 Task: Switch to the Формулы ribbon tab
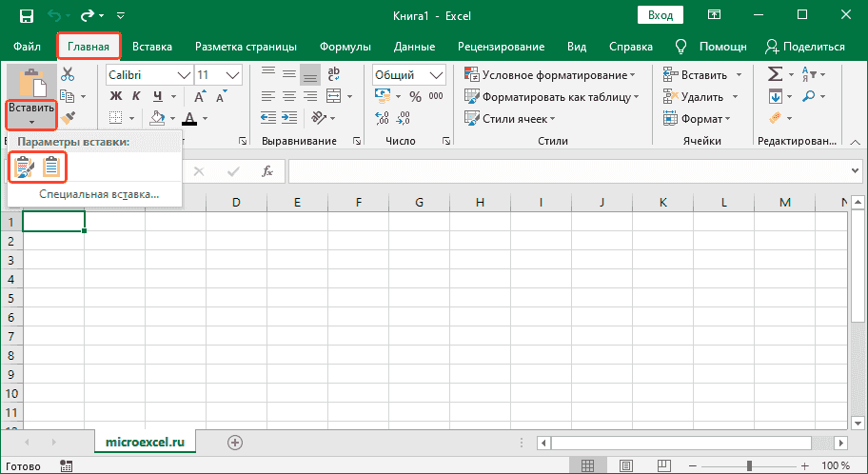tap(345, 46)
